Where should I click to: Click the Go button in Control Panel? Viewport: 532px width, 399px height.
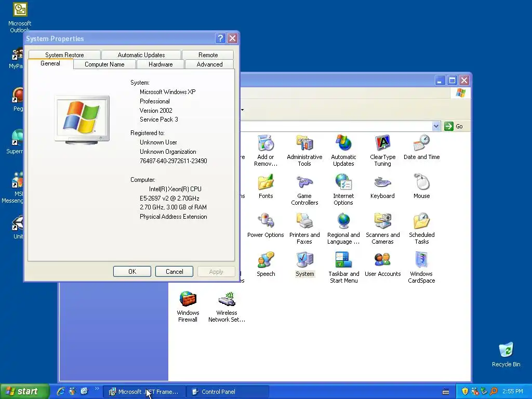pos(454,126)
